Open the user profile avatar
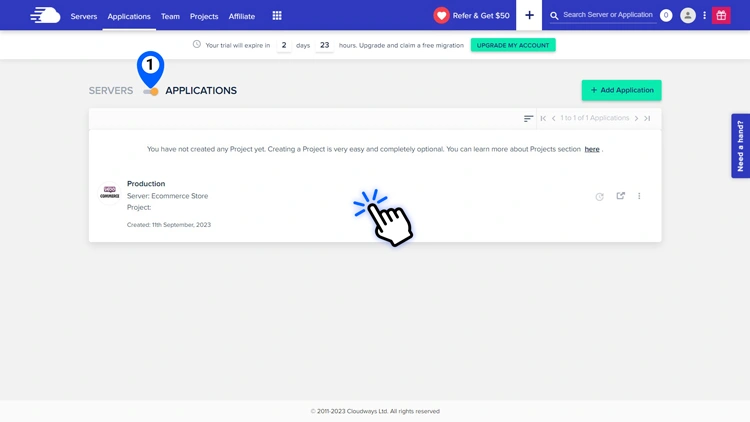The image size is (750, 422). pos(688,15)
